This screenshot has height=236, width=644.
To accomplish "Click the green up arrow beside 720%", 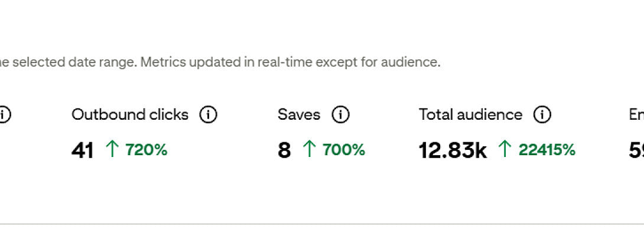I will [112, 150].
